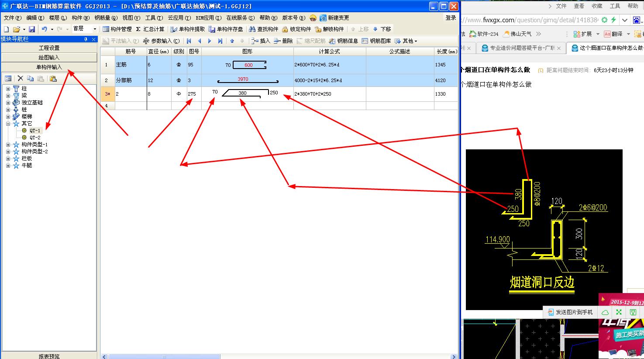Jump to last record arrow
The height and width of the screenshot is (359, 644).
click(220, 41)
